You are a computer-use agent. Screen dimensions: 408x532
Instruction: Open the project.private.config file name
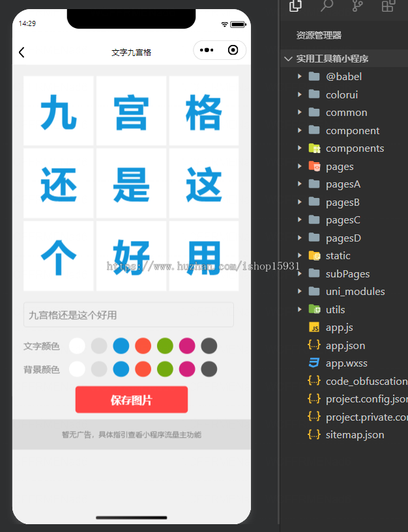[367, 417]
